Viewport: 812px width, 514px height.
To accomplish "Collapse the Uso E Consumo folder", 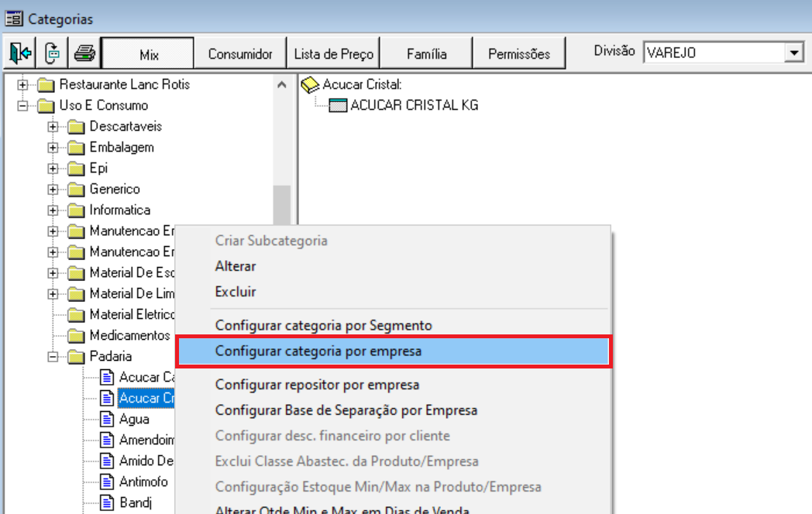I will pos(22,105).
